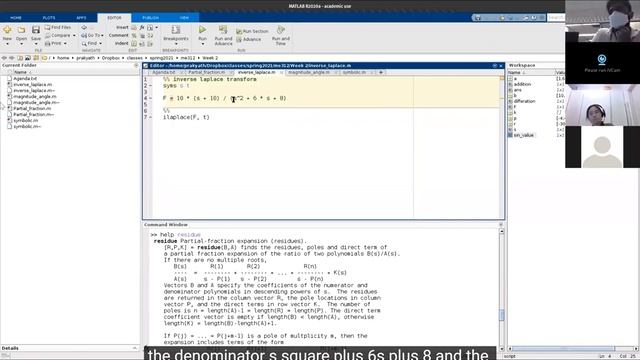
Task: Open the Save dropdown arrow
Action: (36, 44)
